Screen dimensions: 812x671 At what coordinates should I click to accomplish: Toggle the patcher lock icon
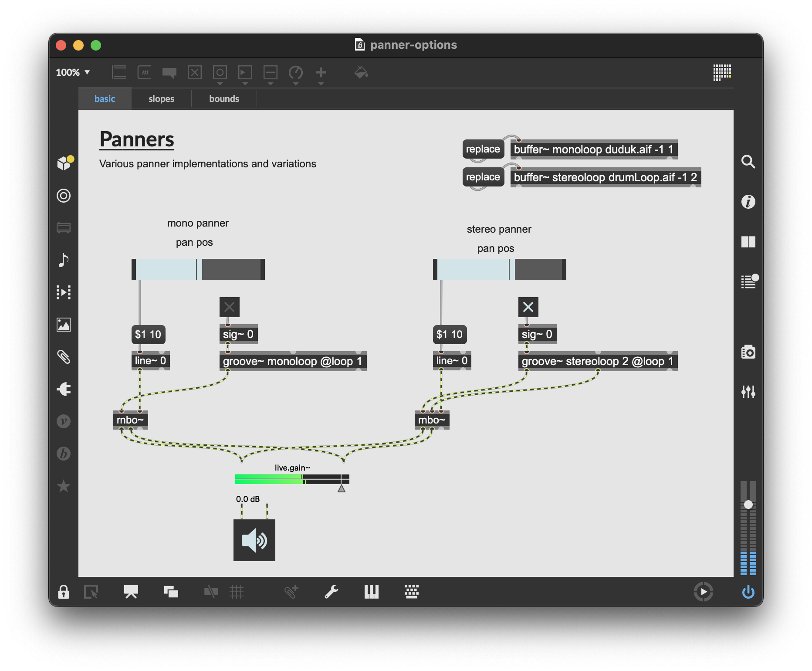64,592
